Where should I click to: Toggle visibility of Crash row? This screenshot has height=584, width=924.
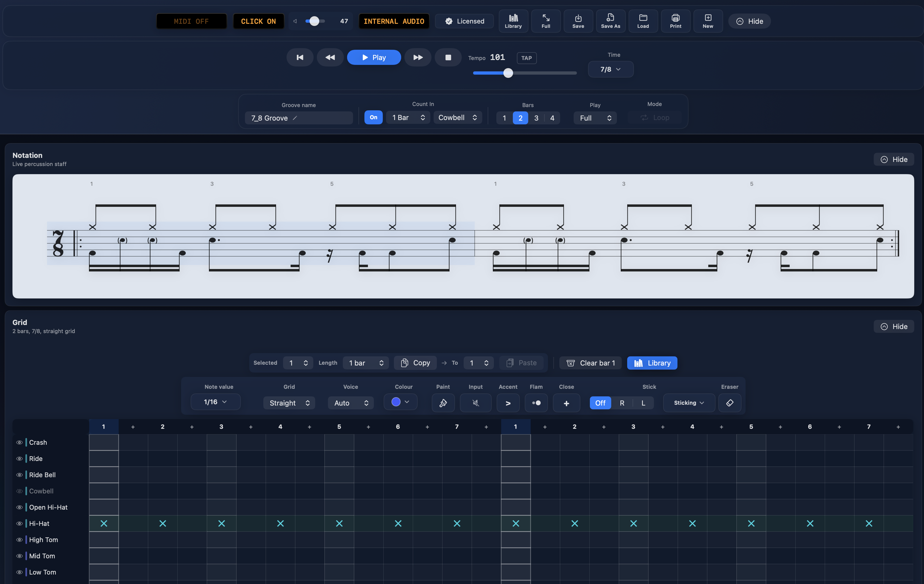coord(19,442)
